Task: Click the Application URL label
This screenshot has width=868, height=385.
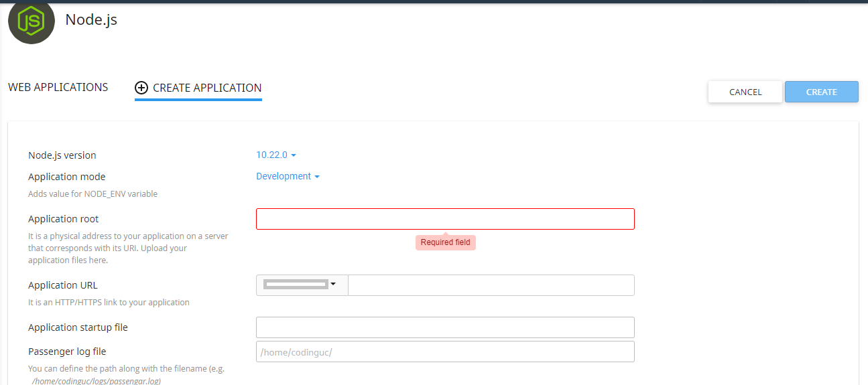Action: coord(62,285)
